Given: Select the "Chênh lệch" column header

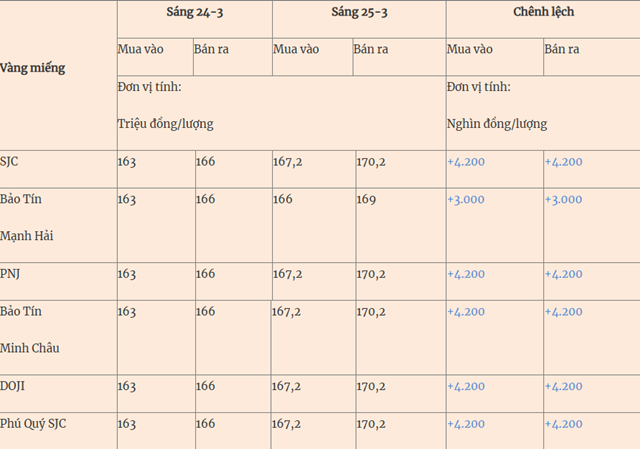Looking at the screenshot, I should pyautogui.click(x=542, y=11).
